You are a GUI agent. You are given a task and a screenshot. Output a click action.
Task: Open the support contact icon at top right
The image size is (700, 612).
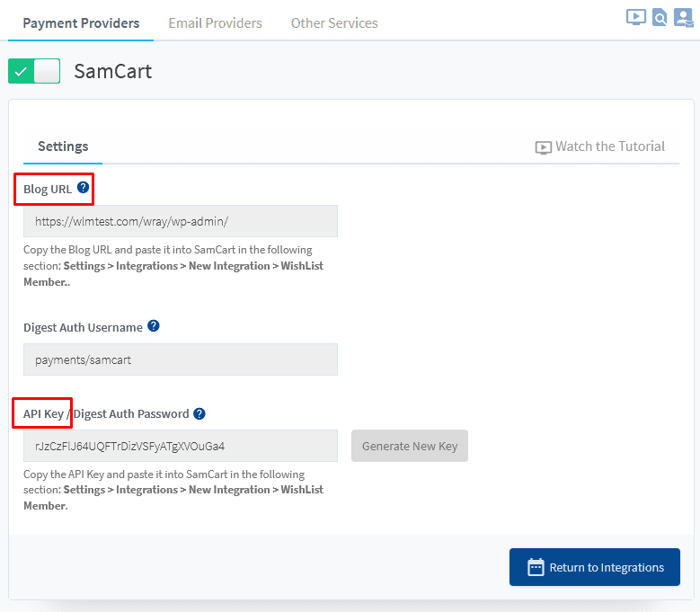[x=683, y=17]
